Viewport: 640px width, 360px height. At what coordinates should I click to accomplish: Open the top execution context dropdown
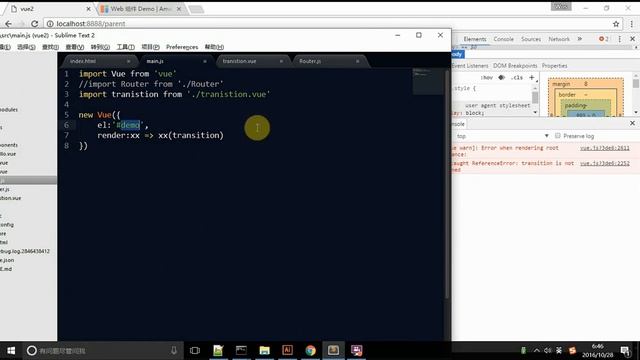click(502, 136)
